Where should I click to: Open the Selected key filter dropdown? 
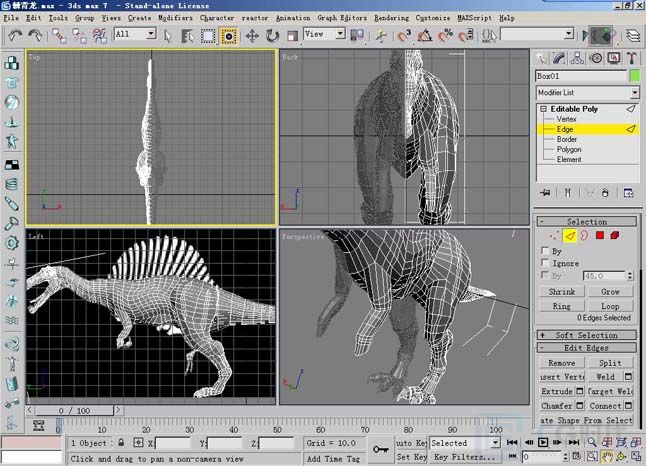click(495, 443)
